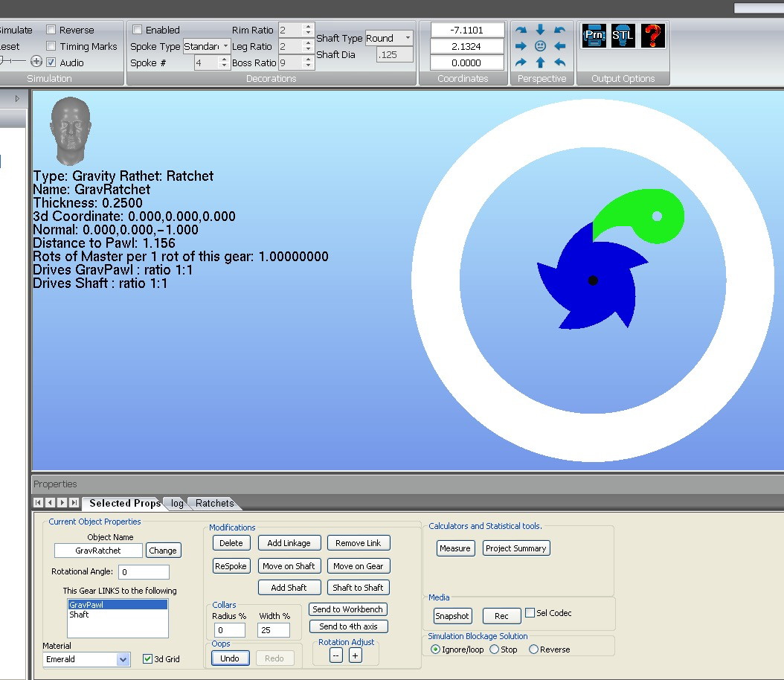This screenshot has width=784, height=680.
Task: Click the up arrow in Perspective panel
Action: [x=541, y=63]
